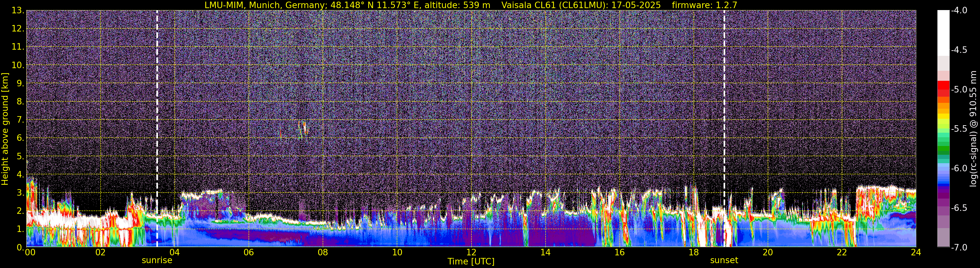The image size is (980, 268).
Task: Click the '6.' height axis tick label
Action: (x=20, y=138)
